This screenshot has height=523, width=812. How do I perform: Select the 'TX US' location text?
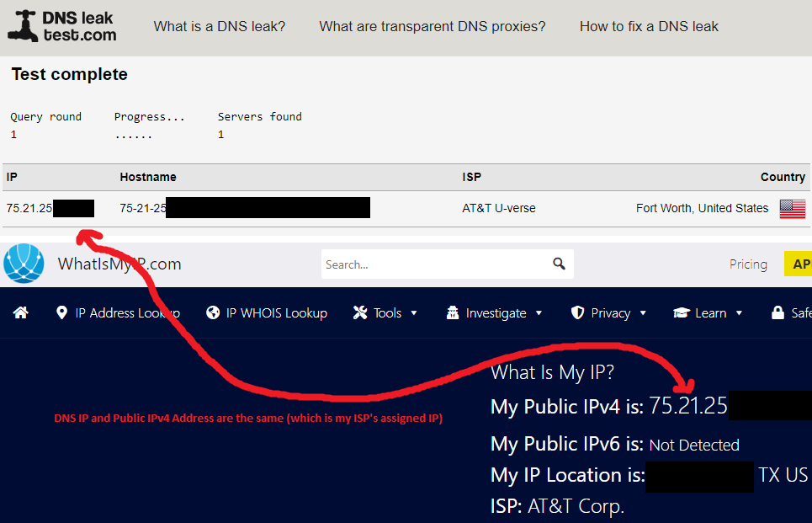tap(783, 475)
